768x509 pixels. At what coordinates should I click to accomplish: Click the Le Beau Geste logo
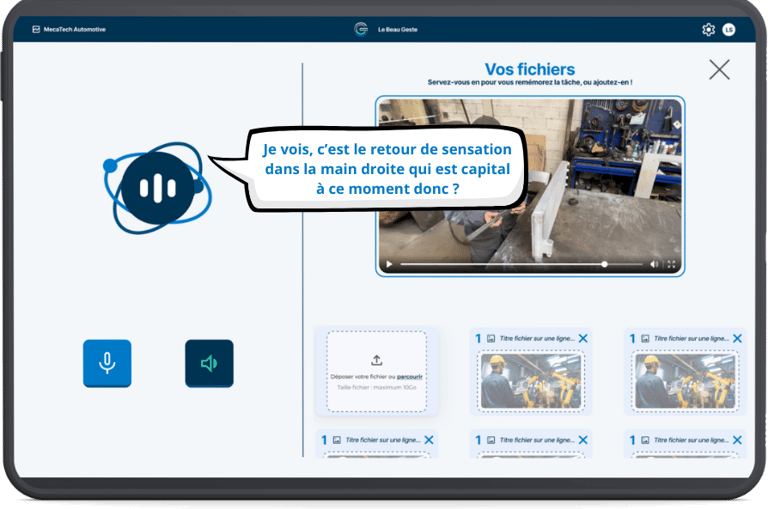[x=361, y=29]
